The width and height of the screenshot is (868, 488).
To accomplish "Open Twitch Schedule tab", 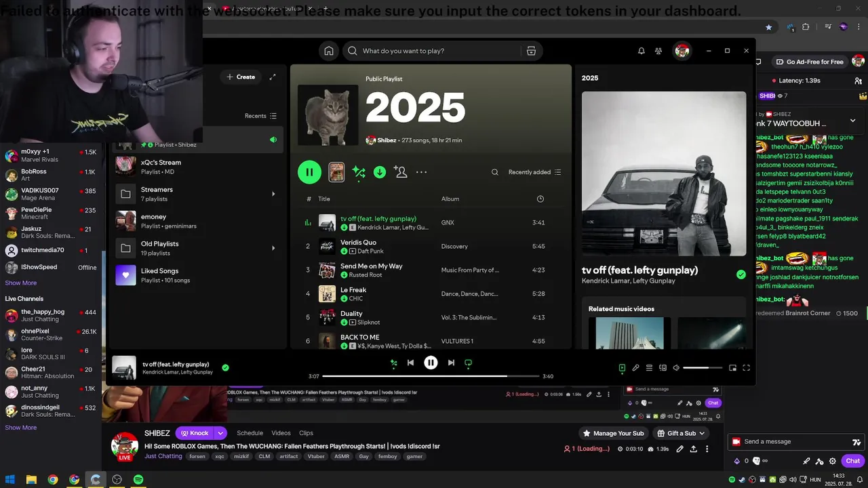I will pos(250,433).
